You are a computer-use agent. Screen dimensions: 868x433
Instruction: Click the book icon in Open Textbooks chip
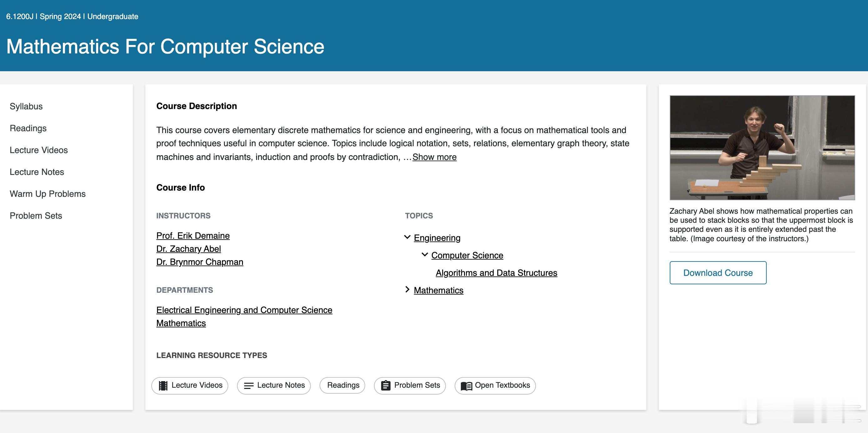tap(466, 386)
